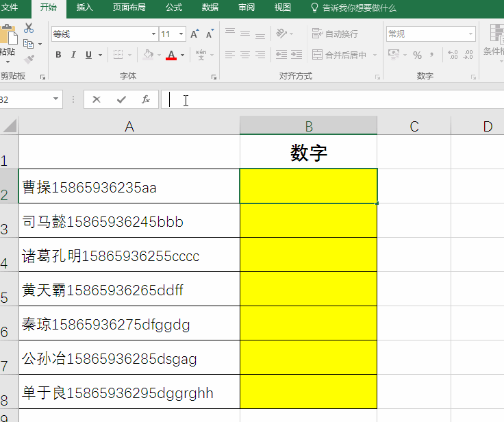
Task: Click the 数字 header cell
Action: coord(309,152)
